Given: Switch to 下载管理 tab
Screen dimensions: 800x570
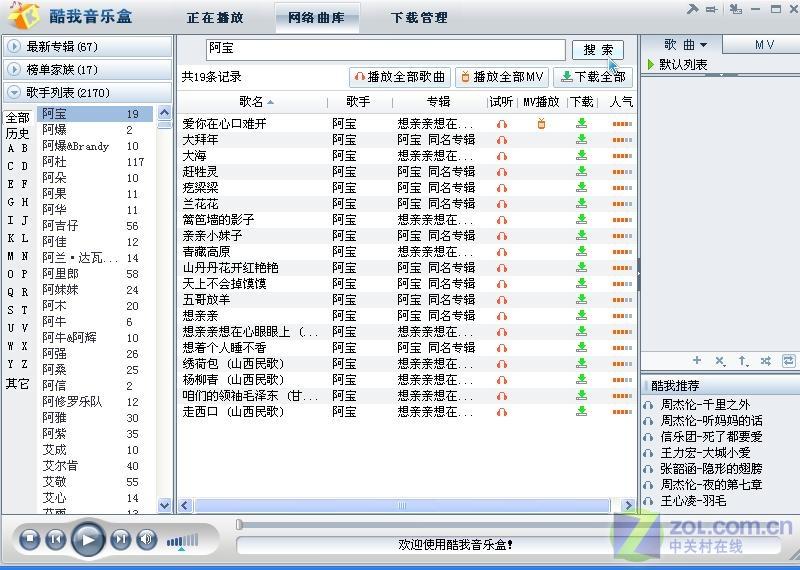Looking at the screenshot, I should tap(419, 17).
